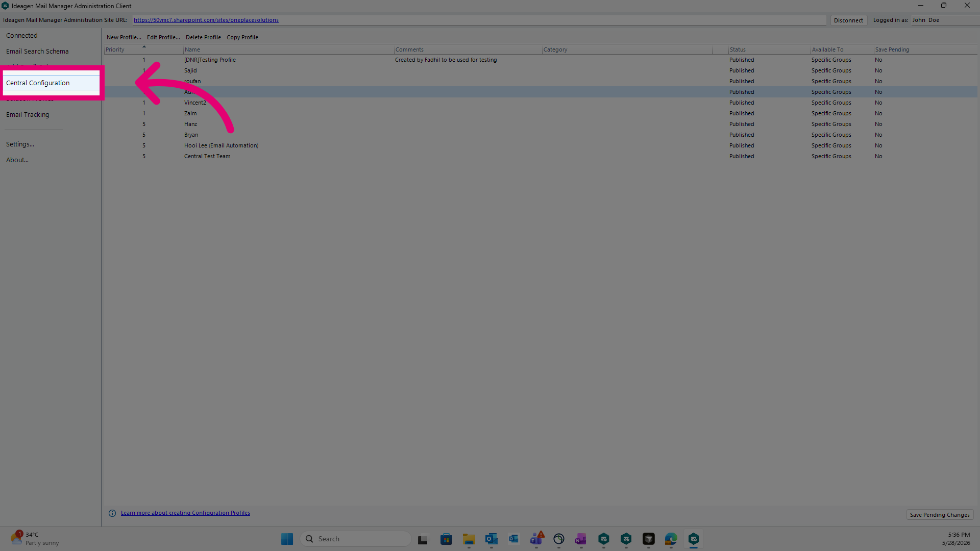Image resolution: width=980 pixels, height=551 pixels.
Task: Click Copy Profile toolbar button
Action: tap(242, 37)
